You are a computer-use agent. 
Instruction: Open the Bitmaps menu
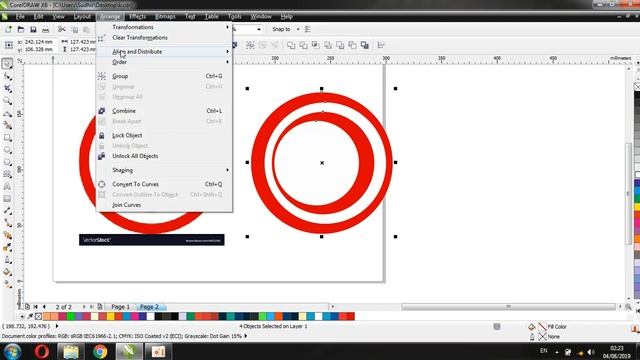tap(165, 16)
